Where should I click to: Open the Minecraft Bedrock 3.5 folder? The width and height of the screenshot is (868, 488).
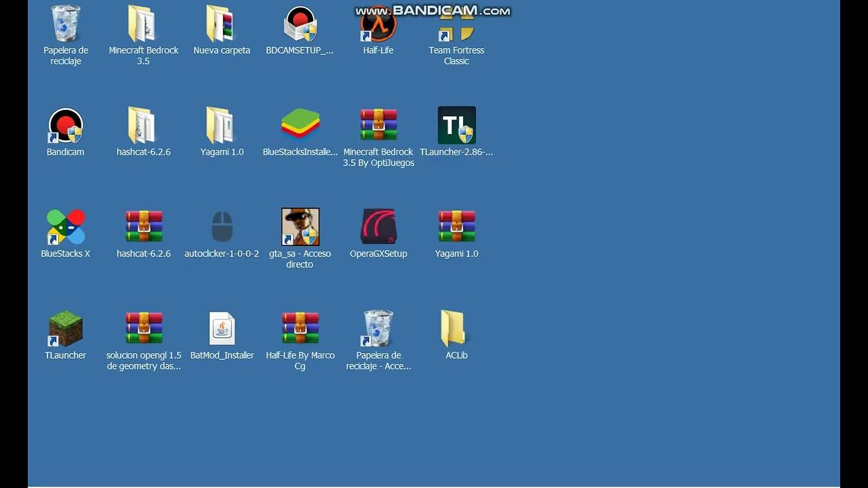pyautogui.click(x=143, y=24)
